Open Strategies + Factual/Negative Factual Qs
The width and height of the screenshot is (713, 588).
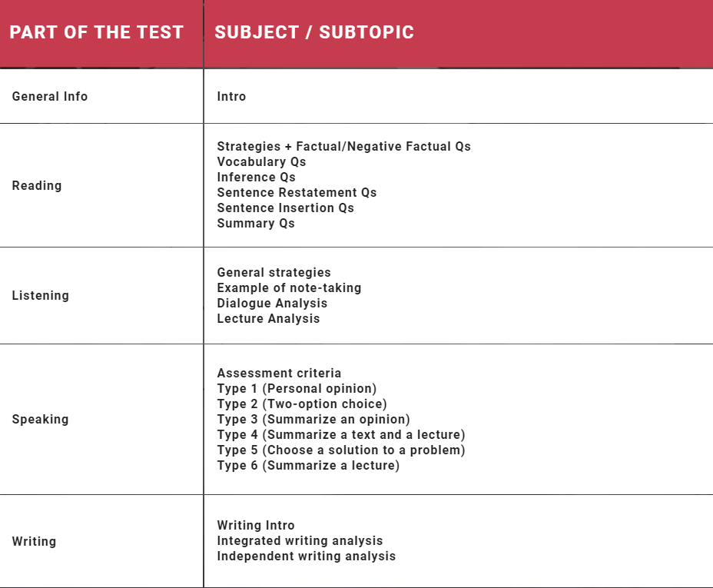pyautogui.click(x=343, y=146)
